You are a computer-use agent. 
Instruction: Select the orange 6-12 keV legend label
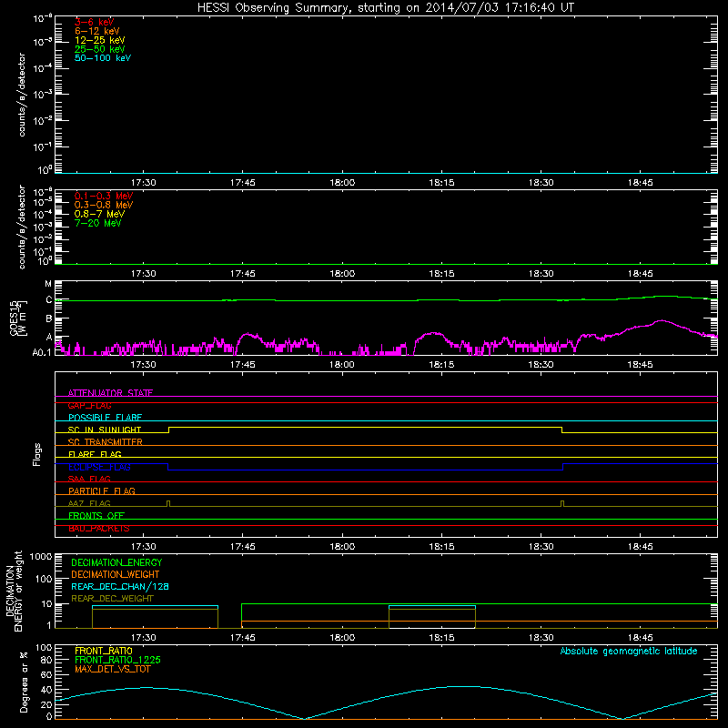click(x=97, y=31)
